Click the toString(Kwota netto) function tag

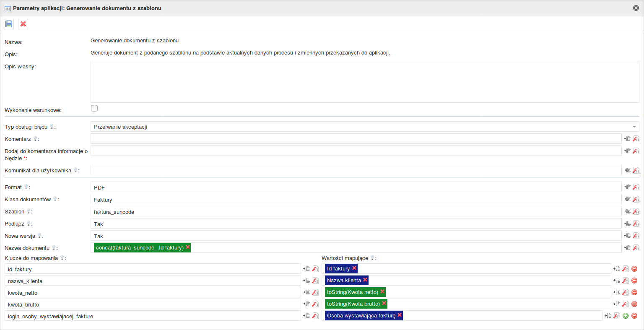tap(352, 292)
